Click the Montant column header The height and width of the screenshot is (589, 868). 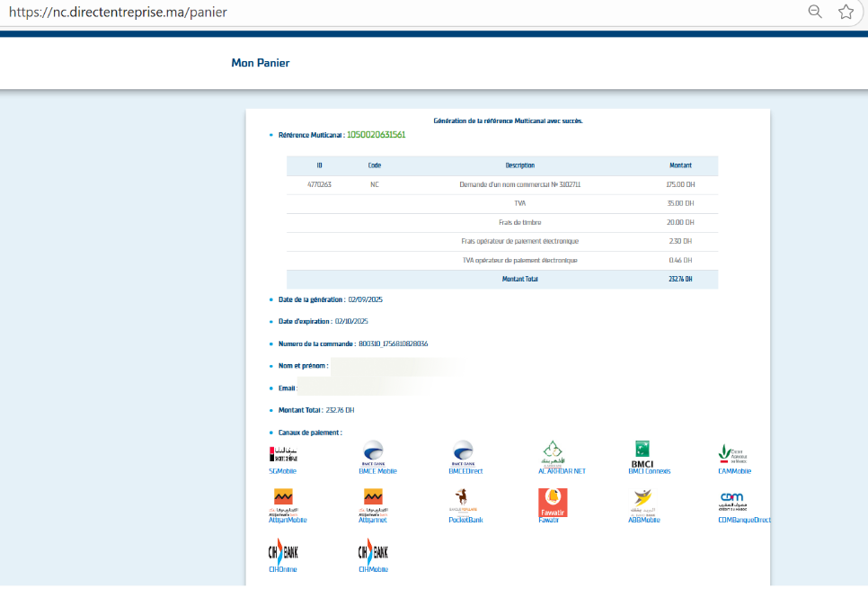point(680,165)
